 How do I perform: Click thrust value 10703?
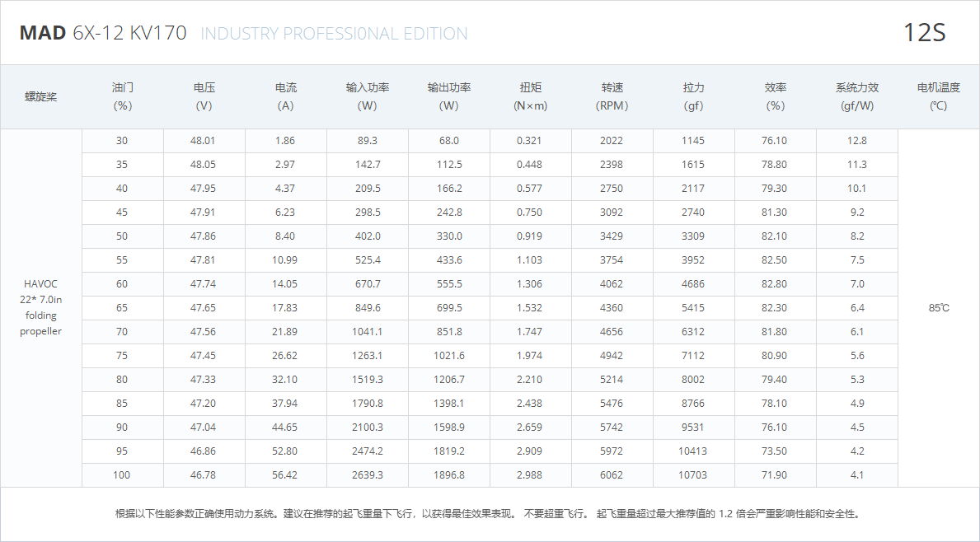[x=693, y=474]
